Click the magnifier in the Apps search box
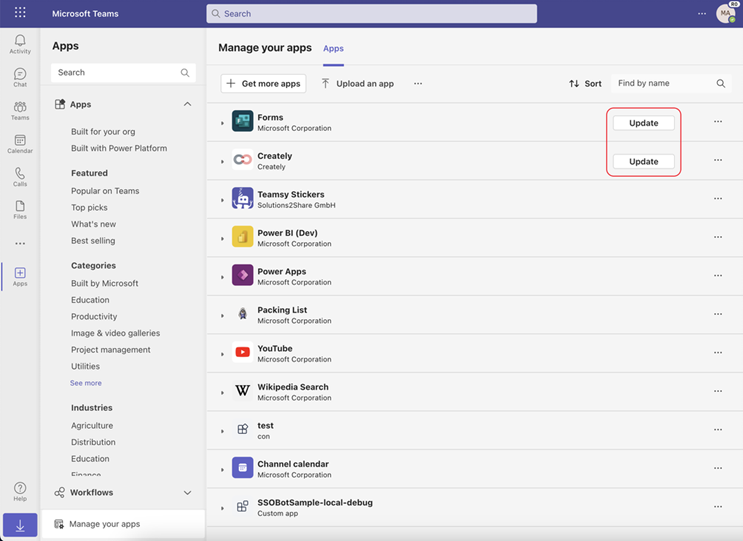Screen dimensions: 743x541 tap(185, 72)
